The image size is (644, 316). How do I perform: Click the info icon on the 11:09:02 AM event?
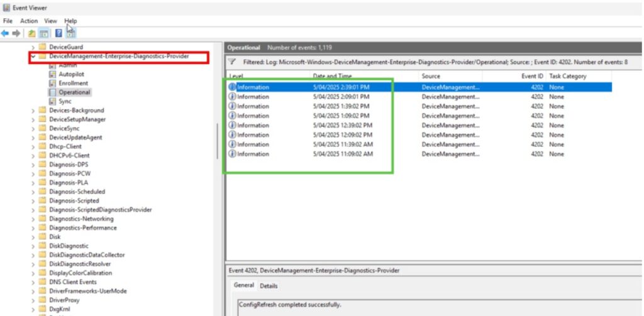[x=233, y=154]
